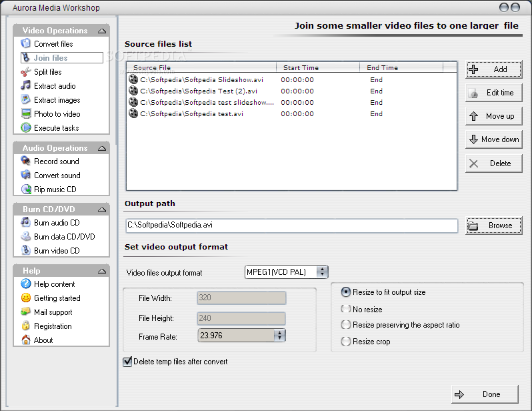Click the Source File column header

[201, 67]
